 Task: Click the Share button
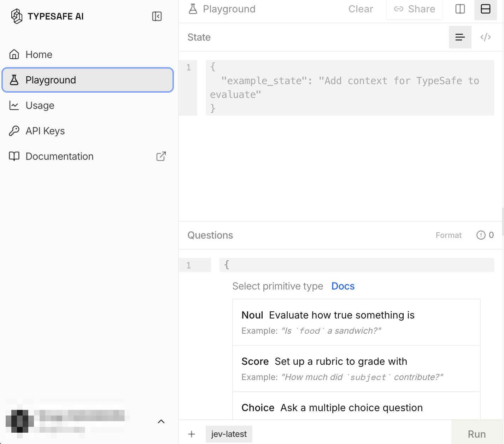[415, 9]
